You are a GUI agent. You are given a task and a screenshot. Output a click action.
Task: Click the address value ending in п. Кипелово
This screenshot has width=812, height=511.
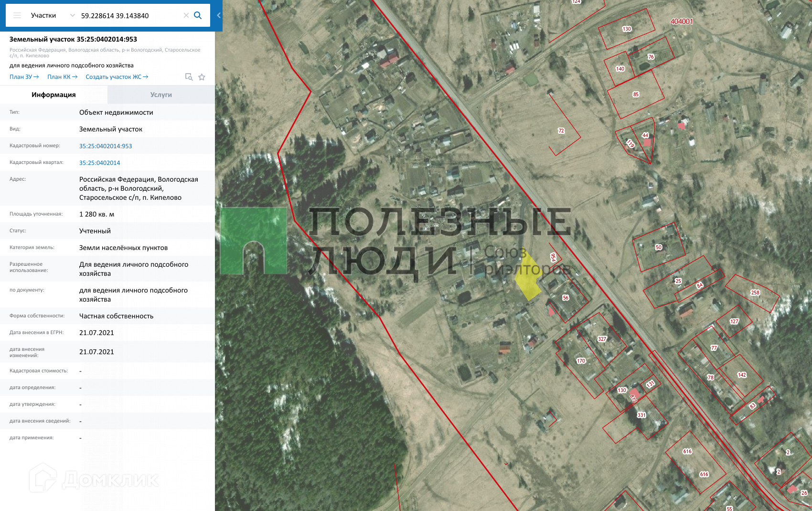(139, 188)
